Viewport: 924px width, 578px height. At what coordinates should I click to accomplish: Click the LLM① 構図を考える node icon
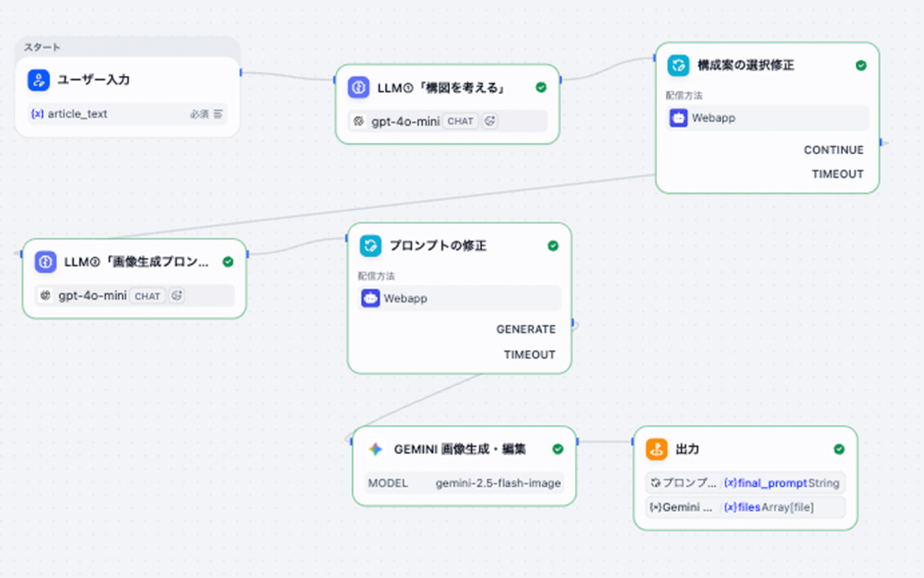coord(359,87)
